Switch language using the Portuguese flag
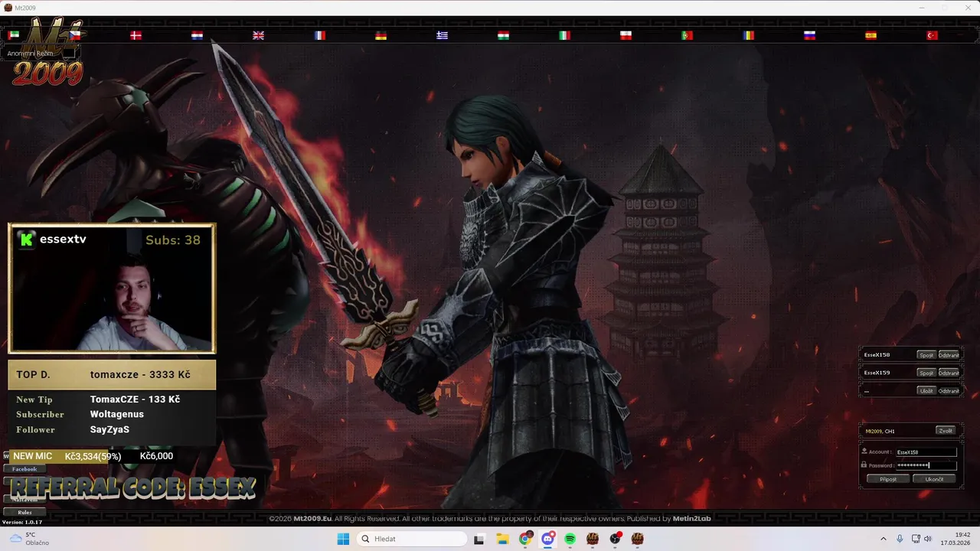The image size is (980, 551). coord(688,35)
